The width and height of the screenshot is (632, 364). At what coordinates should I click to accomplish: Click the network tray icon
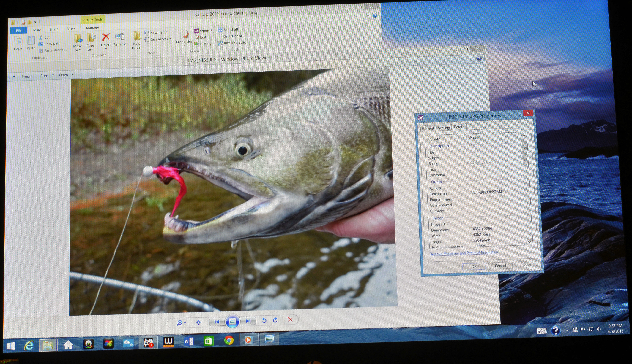coord(591,329)
